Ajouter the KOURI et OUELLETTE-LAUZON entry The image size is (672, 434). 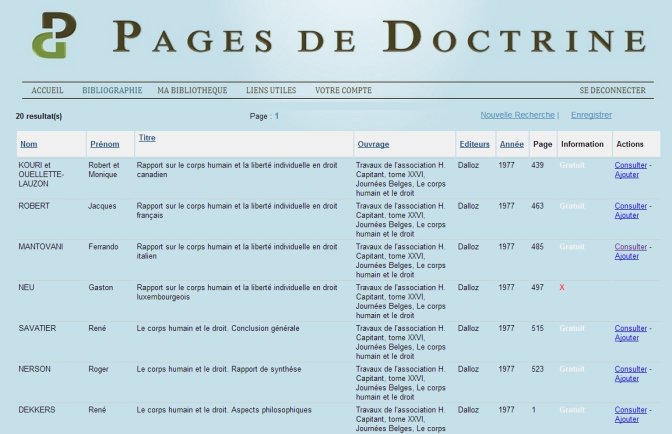click(x=627, y=174)
